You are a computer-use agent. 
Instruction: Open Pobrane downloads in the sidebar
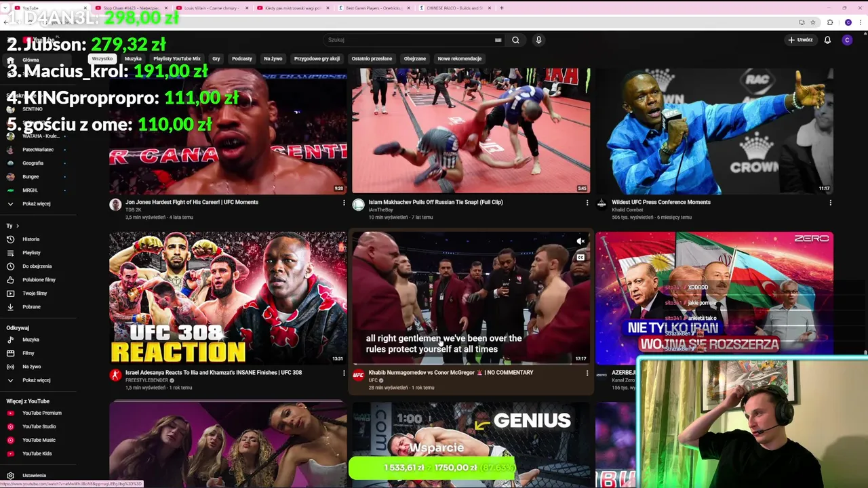[x=31, y=307]
